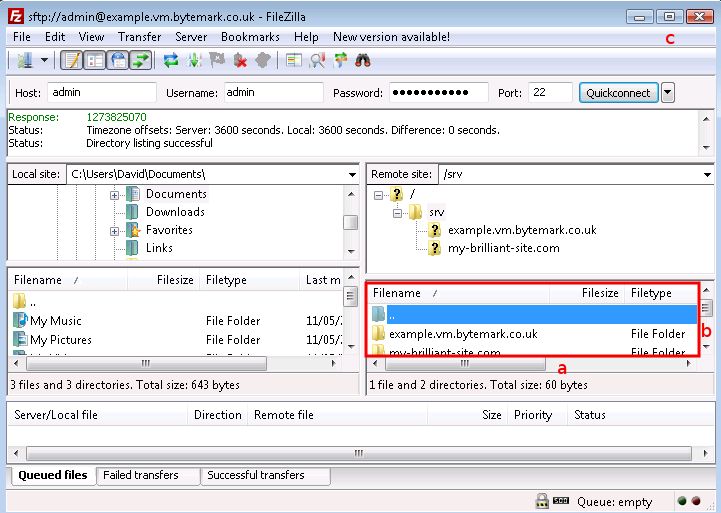Open the View menu

tap(91, 37)
